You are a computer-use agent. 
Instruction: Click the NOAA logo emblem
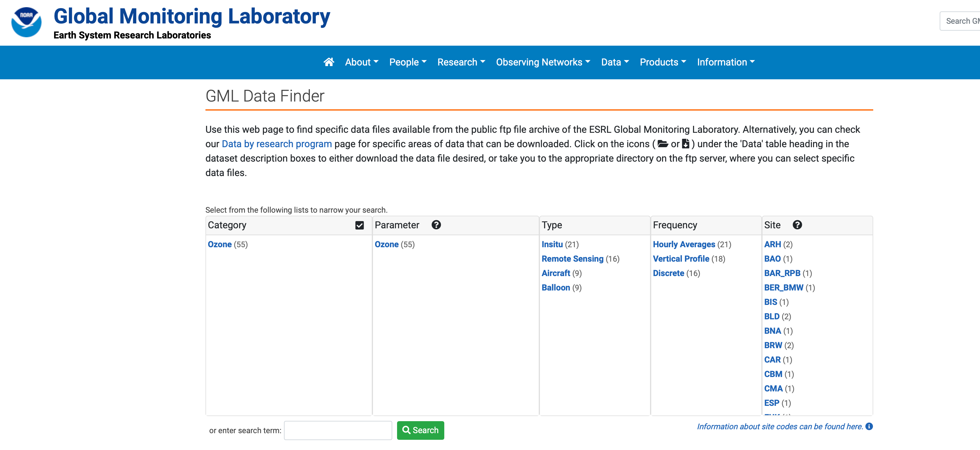coord(26,22)
